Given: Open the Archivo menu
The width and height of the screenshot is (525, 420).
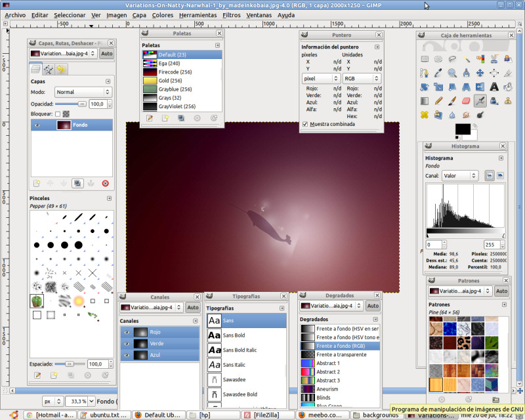Looking at the screenshot, I should (x=15, y=15).
